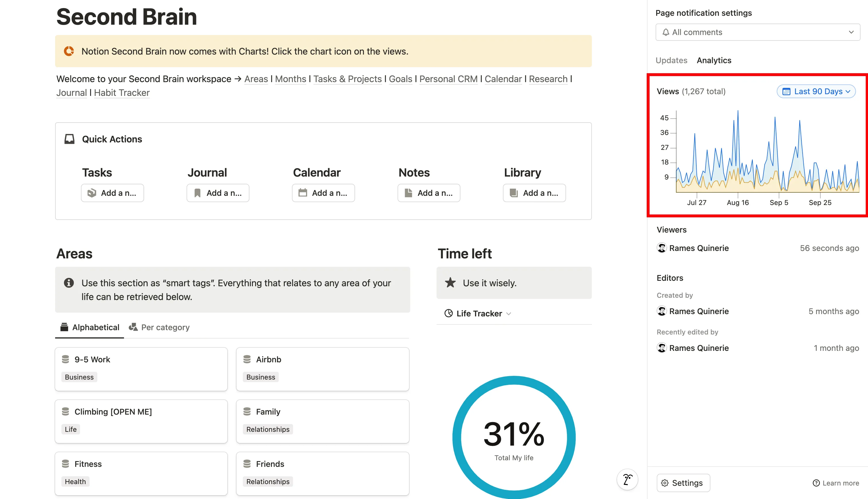Image resolution: width=868 pixels, height=499 pixels.
Task: Click the calendar icon on Calendar button
Action: point(303,193)
